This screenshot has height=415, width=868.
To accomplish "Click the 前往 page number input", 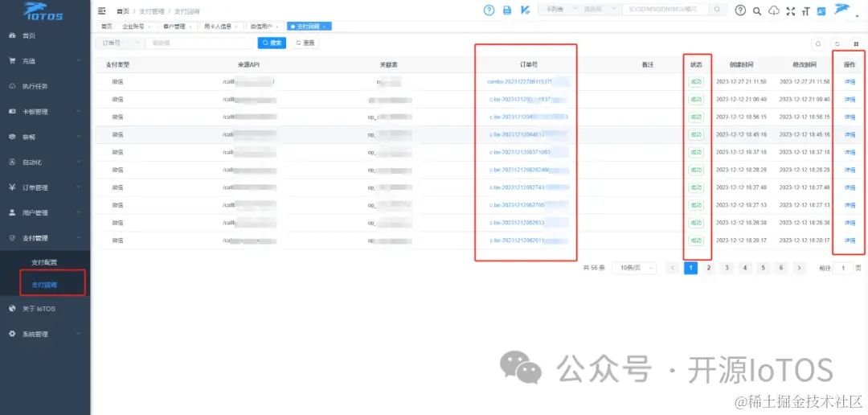I will pyautogui.click(x=844, y=268).
